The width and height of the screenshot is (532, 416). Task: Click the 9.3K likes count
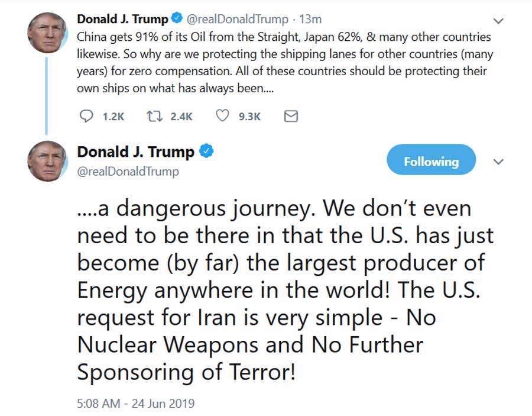[x=249, y=117]
